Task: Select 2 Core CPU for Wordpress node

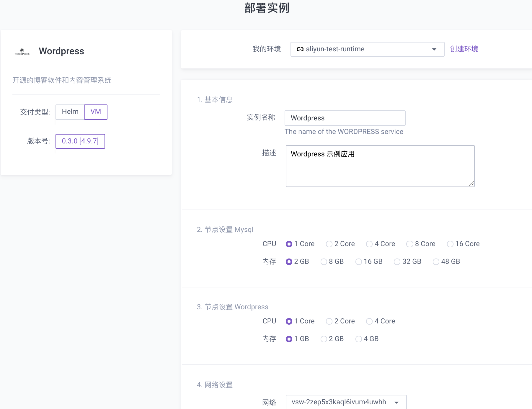Action: [x=329, y=321]
